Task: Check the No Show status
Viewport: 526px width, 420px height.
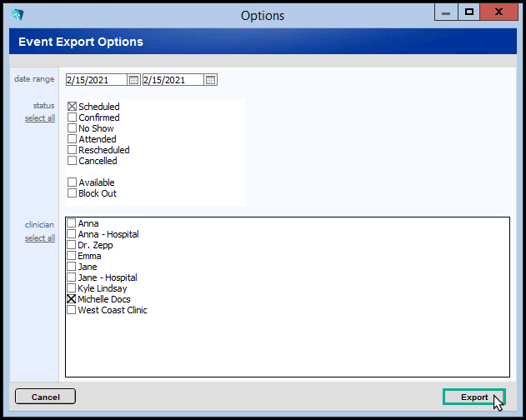Action: [72, 128]
